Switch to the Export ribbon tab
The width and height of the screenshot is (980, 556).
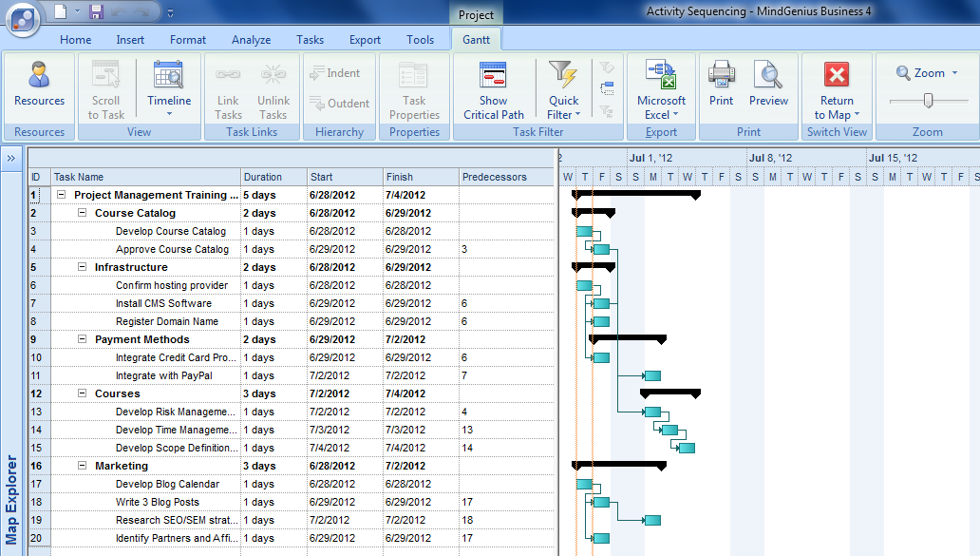pyautogui.click(x=365, y=40)
